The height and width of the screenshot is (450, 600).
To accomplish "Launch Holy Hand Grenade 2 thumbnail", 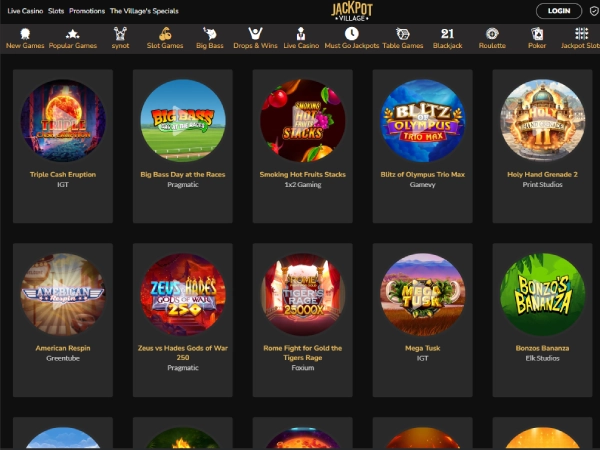I will click(542, 120).
